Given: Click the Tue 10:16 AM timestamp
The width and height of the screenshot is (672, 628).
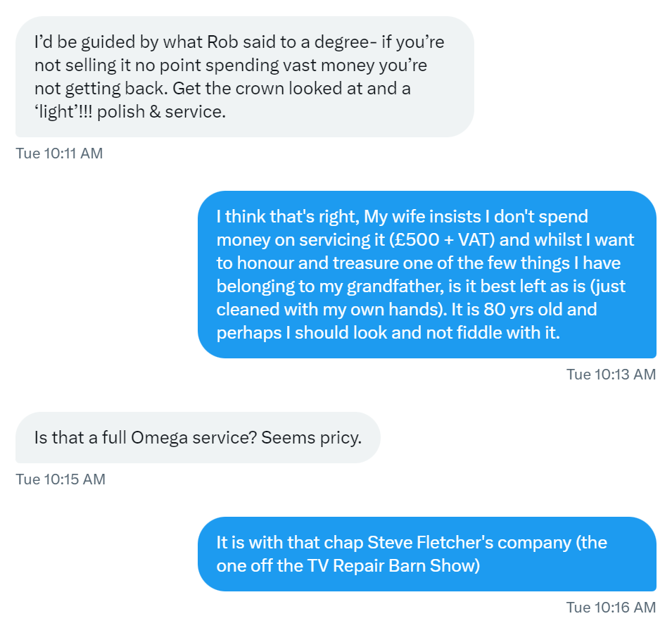Looking at the screenshot, I should coord(611,606).
